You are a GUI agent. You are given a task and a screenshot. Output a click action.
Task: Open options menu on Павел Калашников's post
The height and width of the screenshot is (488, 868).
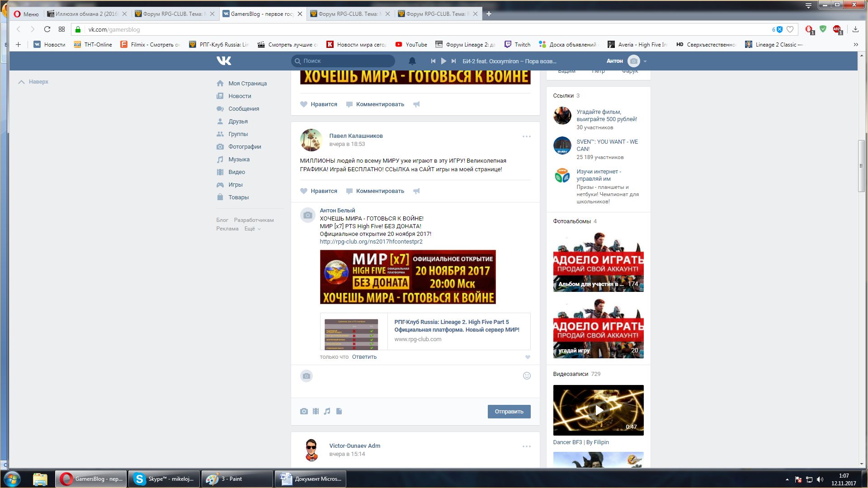pos(526,136)
